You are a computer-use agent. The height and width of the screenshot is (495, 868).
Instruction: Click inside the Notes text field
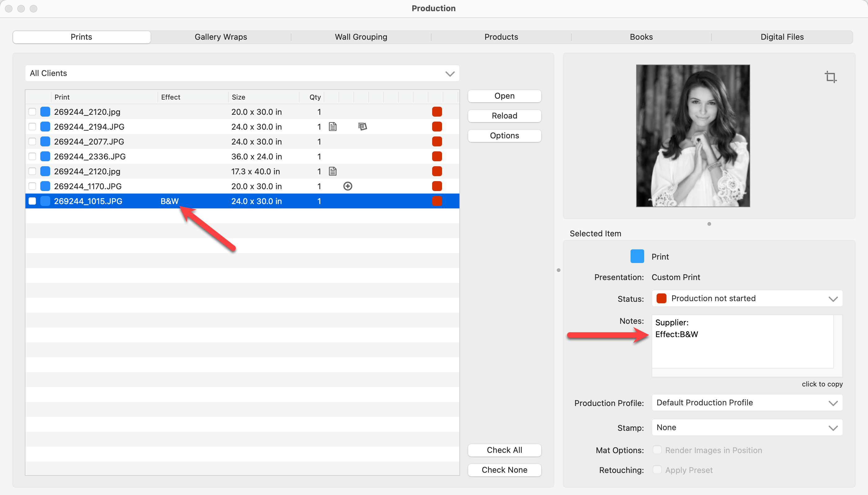tap(742, 350)
